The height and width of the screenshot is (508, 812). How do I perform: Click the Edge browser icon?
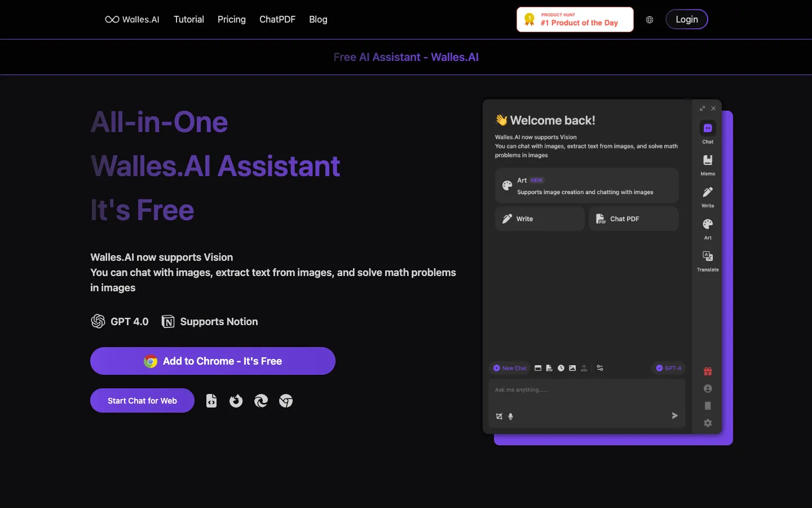click(x=261, y=401)
